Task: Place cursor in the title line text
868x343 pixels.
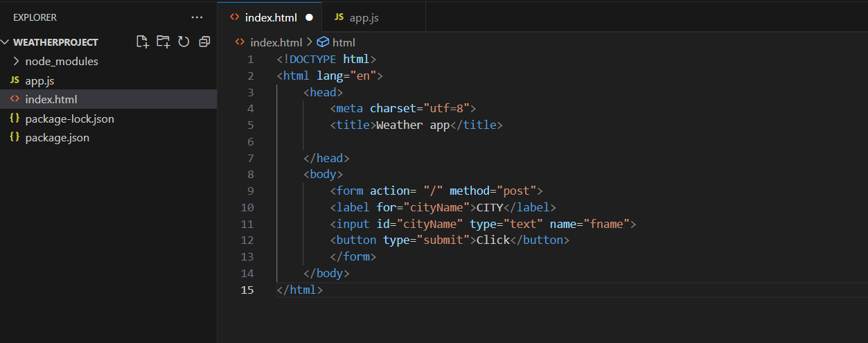Action: click(416, 125)
